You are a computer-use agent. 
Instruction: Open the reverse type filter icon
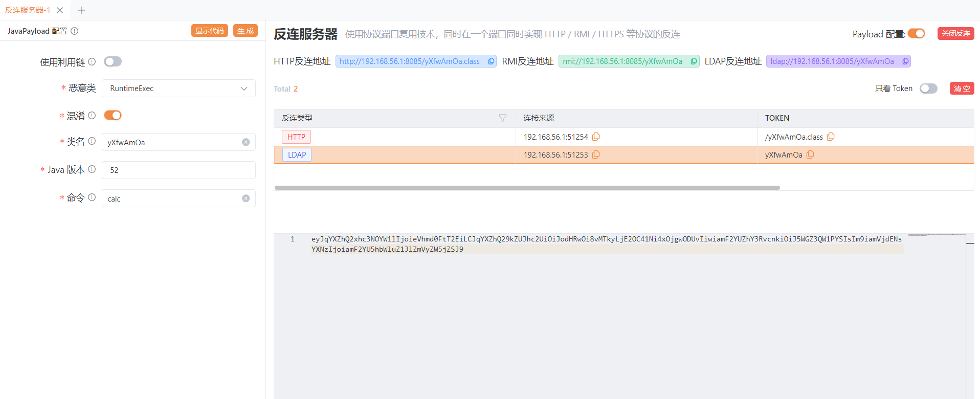503,118
